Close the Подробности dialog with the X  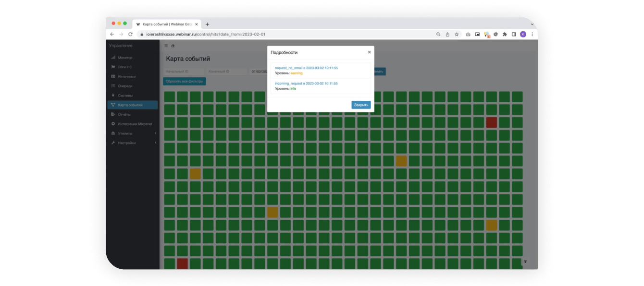click(x=369, y=52)
